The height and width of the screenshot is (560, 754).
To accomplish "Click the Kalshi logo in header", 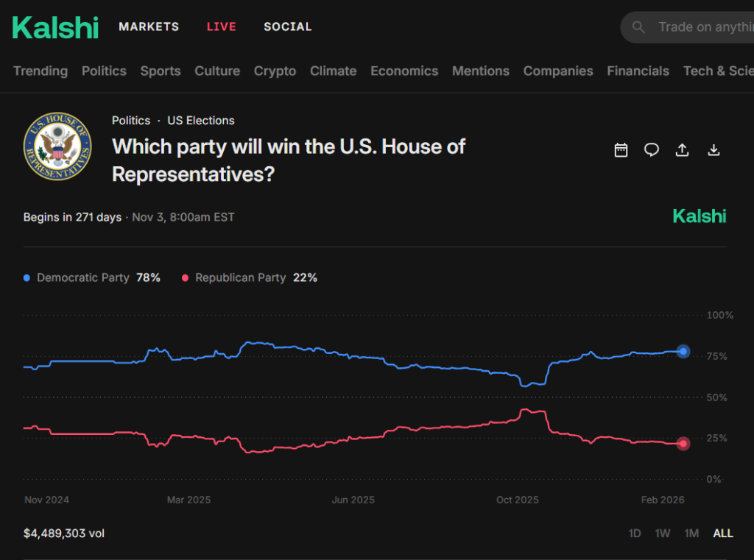I will pos(55,27).
